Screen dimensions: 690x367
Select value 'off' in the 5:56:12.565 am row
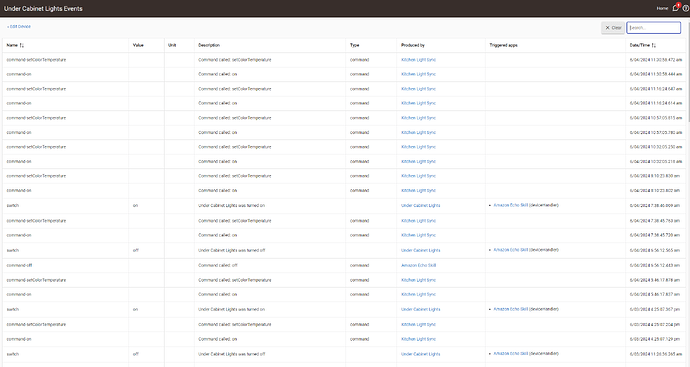point(136,250)
